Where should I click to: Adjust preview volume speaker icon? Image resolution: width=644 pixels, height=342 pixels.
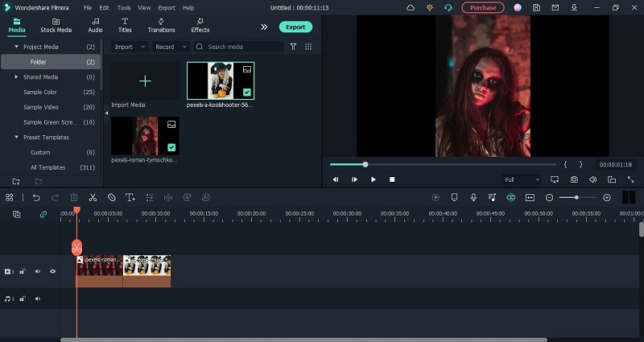(x=592, y=179)
